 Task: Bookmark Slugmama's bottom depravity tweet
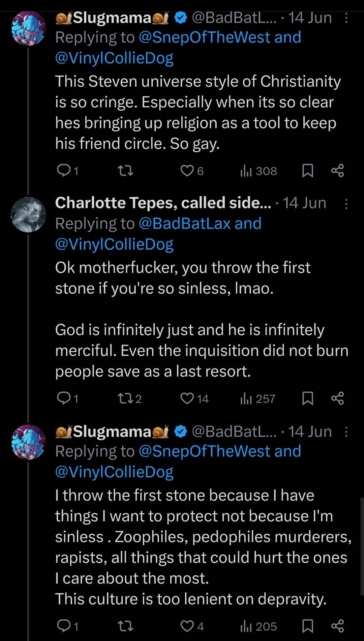click(x=307, y=626)
